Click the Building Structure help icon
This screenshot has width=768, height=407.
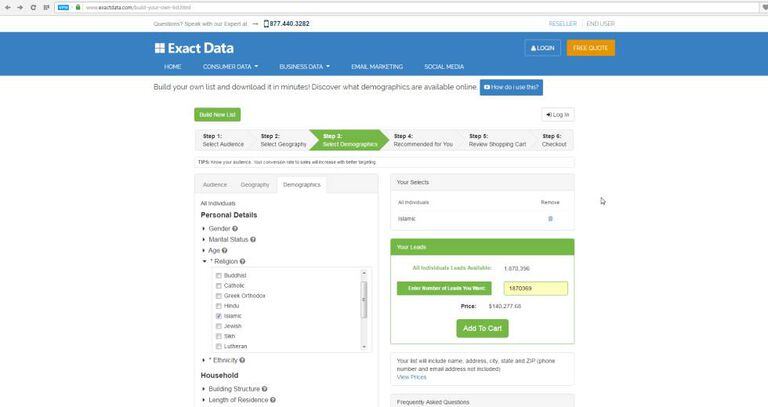(x=264, y=389)
